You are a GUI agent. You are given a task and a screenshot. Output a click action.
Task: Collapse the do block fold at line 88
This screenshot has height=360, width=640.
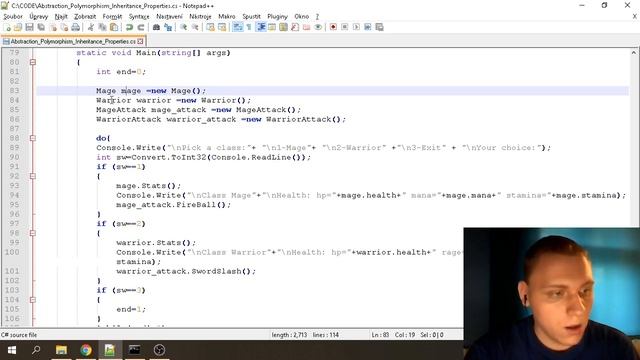coord(33,138)
